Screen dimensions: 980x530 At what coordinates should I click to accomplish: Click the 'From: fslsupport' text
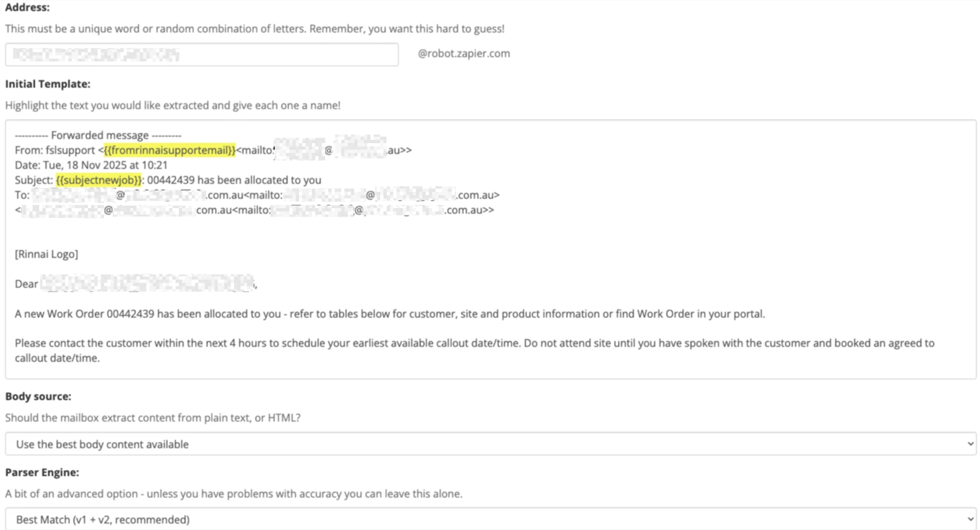pos(55,150)
